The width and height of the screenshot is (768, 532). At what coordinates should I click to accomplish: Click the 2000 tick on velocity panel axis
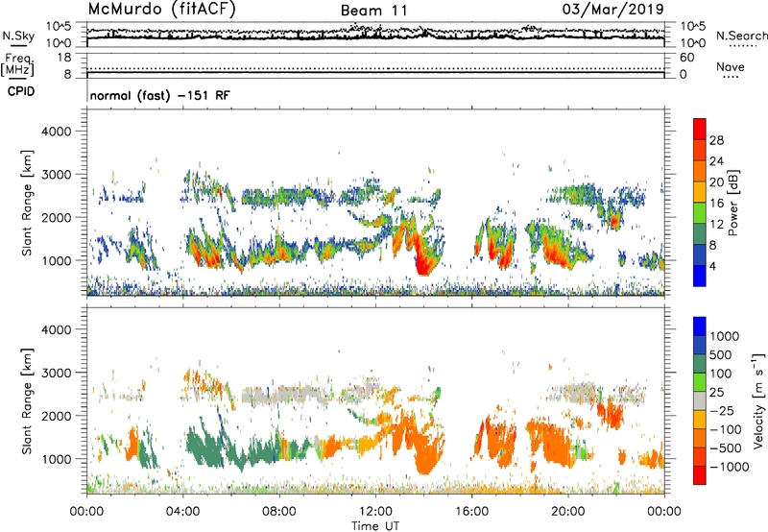click(x=56, y=416)
